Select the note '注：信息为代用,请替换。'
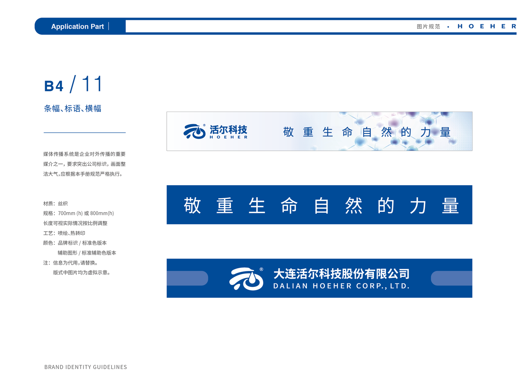Image resolution: width=532 pixels, height=392 pixels. pyautogui.click(x=70, y=263)
